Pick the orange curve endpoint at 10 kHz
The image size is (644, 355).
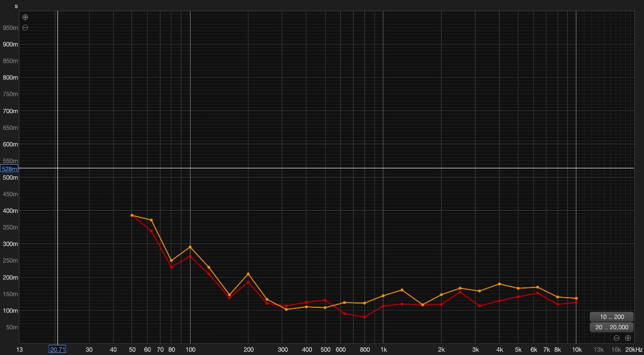point(576,298)
